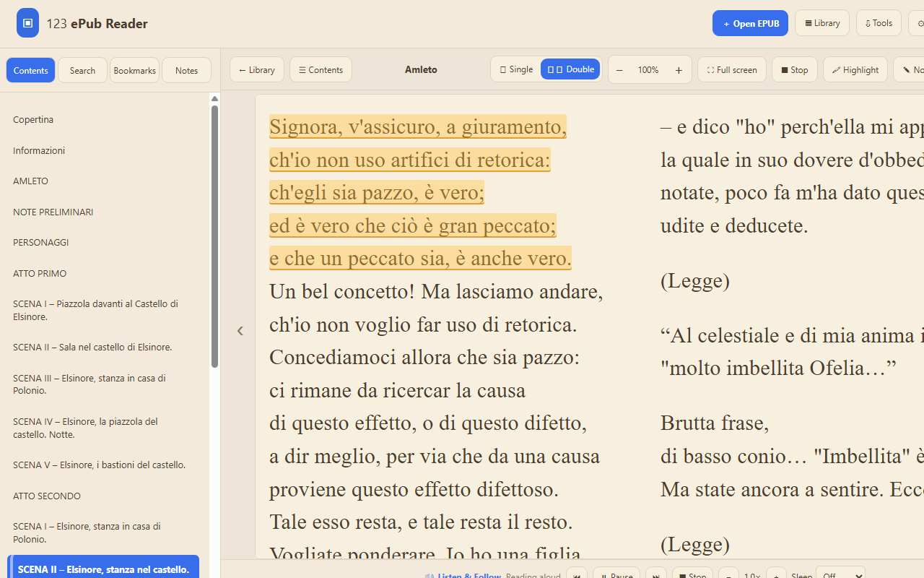Click the Amleto book title in the toolbar
Viewport: 924px width, 578px height.
pyautogui.click(x=421, y=70)
